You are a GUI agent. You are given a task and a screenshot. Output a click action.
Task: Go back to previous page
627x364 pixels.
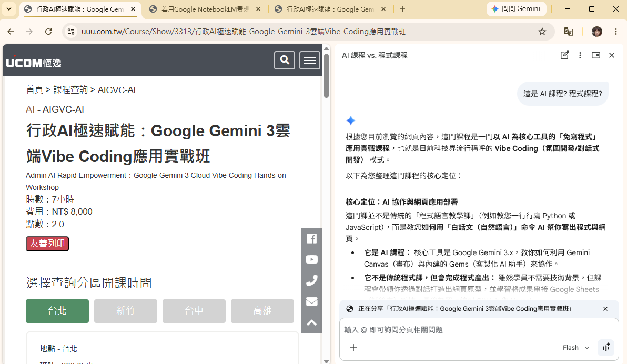[x=11, y=32]
